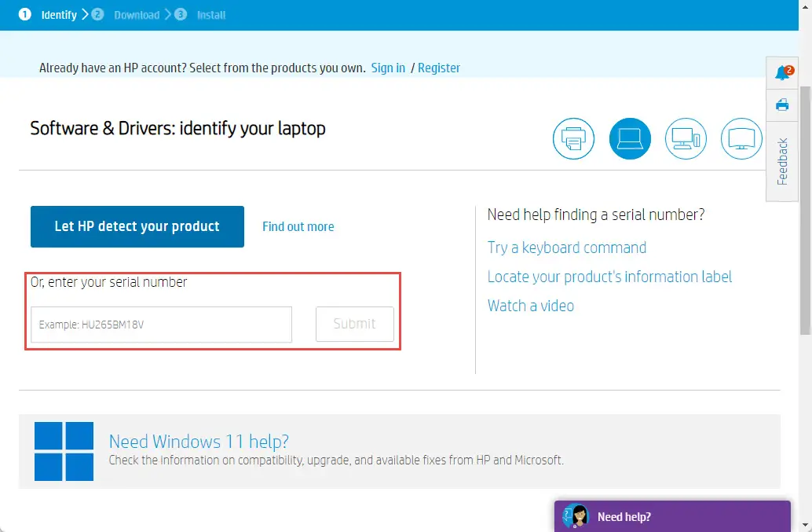Image resolution: width=812 pixels, height=532 pixels.
Task: Open the Need help chat agent icon
Action: click(576, 516)
